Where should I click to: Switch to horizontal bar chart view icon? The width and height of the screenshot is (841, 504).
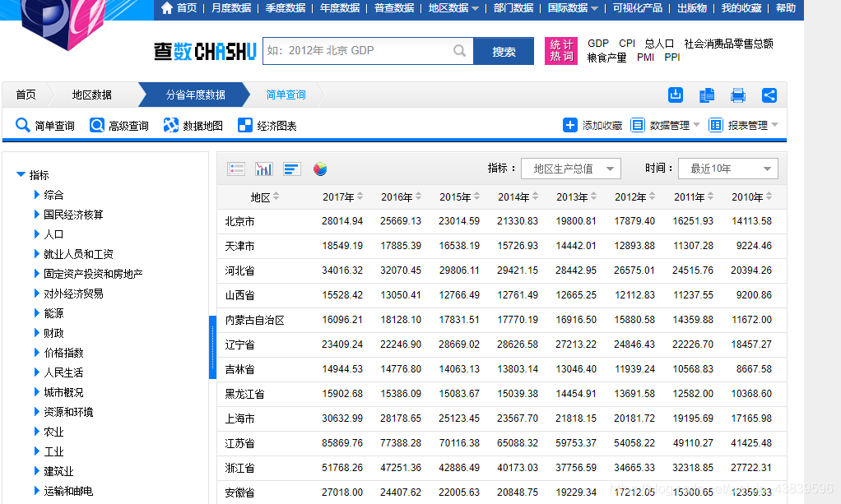(292, 169)
